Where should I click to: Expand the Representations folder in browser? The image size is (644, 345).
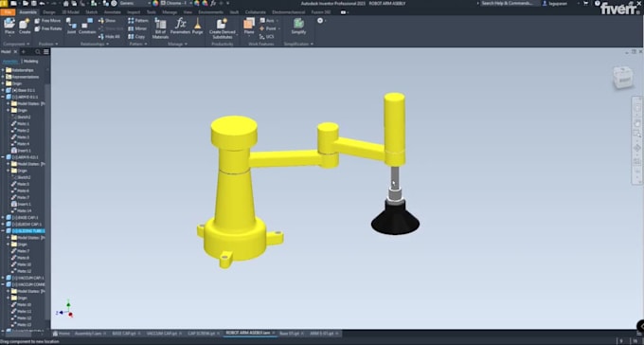click(x=3, y=77)
